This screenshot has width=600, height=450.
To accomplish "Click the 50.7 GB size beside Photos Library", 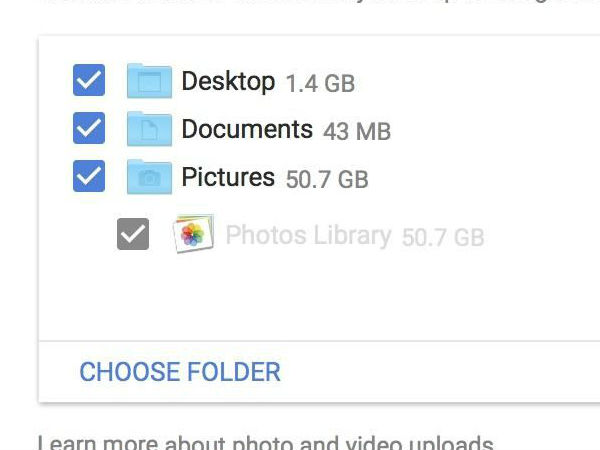I will point(443,237).
